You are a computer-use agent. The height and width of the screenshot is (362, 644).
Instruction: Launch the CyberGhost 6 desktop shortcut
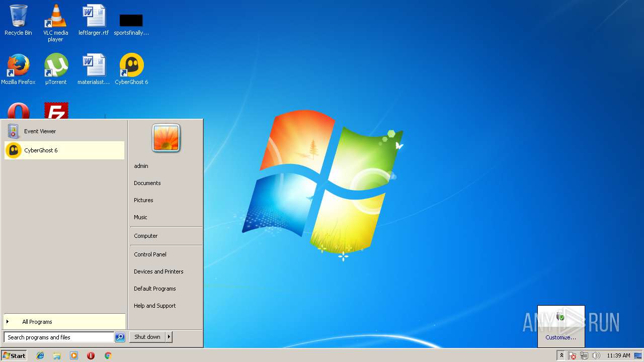click(x=131, y=69)
